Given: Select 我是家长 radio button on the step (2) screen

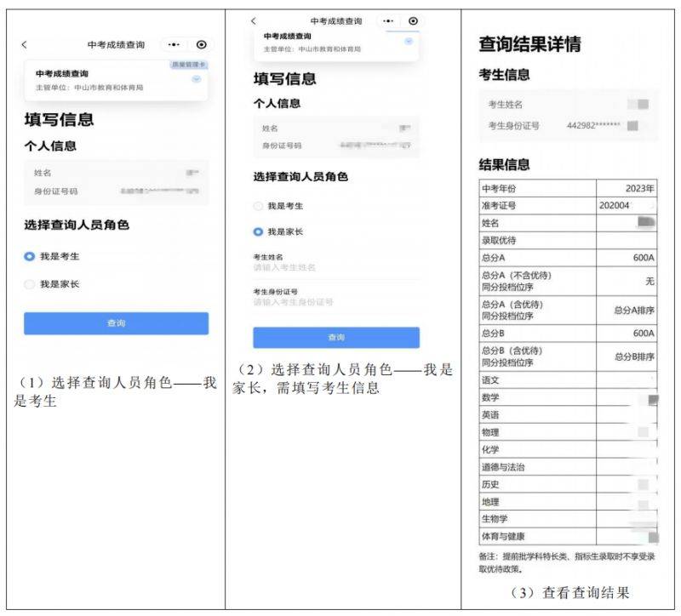Looking at the screenshot, I should click(x=259, y=231).
